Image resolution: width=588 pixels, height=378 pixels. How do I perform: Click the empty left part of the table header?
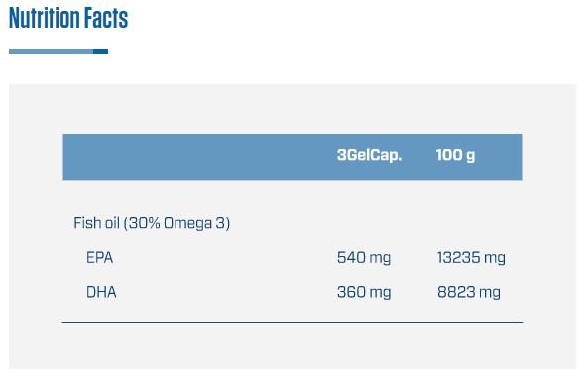pyautogui.click(x=195, y=157)
